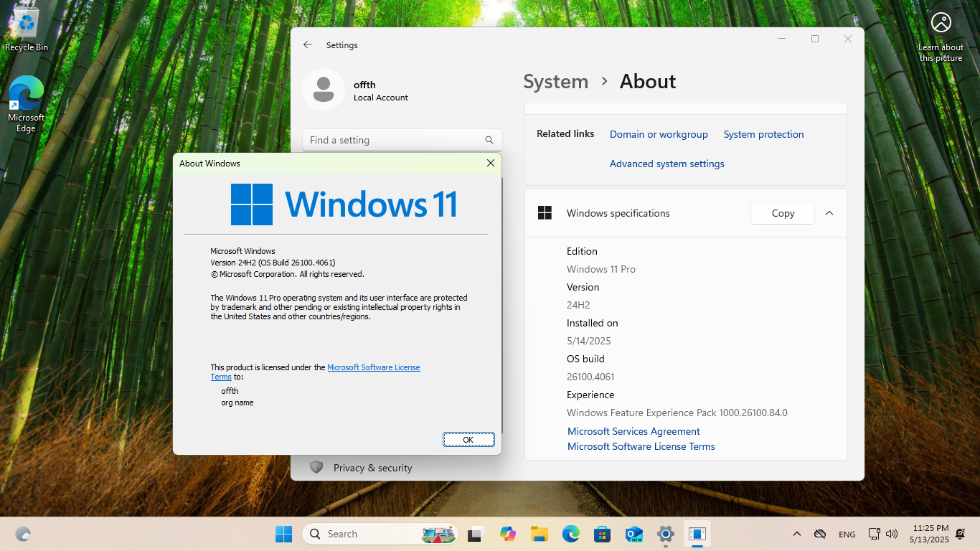The width and height of the screenshot is (980, 551).
Task: Click the taskbar Search box
Action: [x=382, y=534]
